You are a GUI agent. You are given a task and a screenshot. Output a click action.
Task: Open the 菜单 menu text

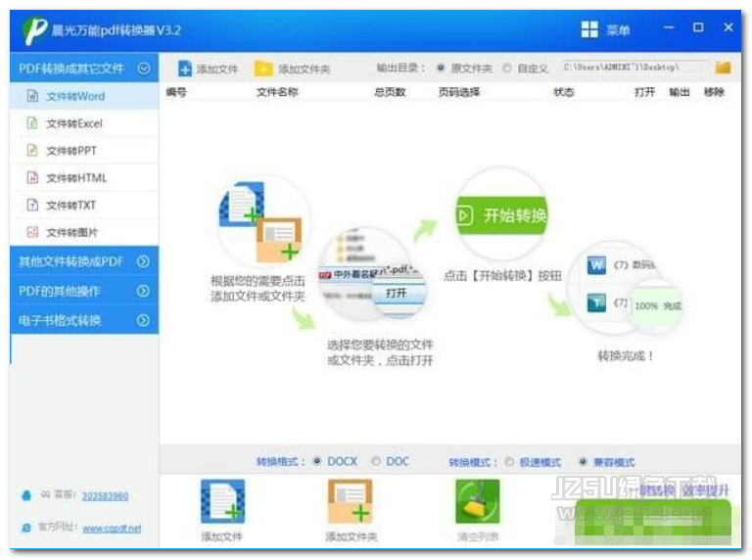tap(618, 30)
